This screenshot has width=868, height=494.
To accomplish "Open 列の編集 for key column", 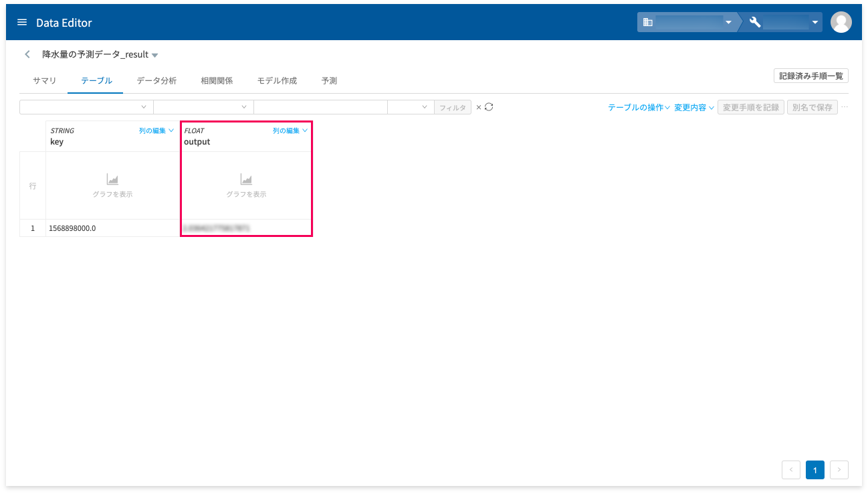I will (156, 131).
